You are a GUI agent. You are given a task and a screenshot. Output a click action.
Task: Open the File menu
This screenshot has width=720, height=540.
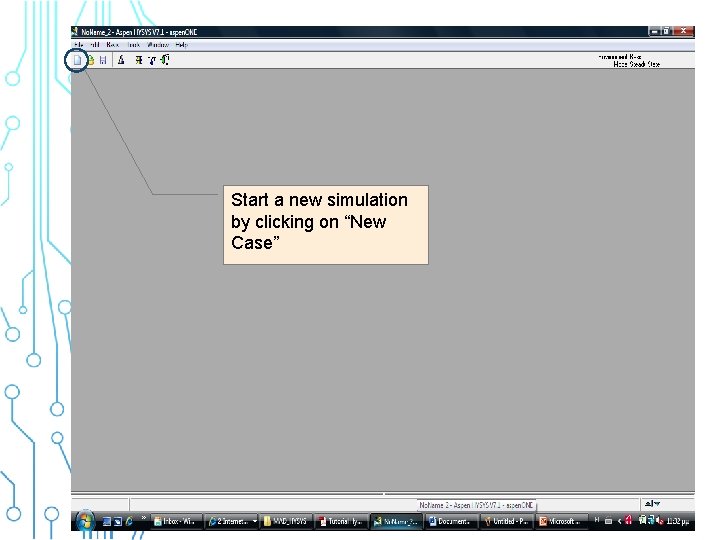pyautogui.click(x=79, y=45)
